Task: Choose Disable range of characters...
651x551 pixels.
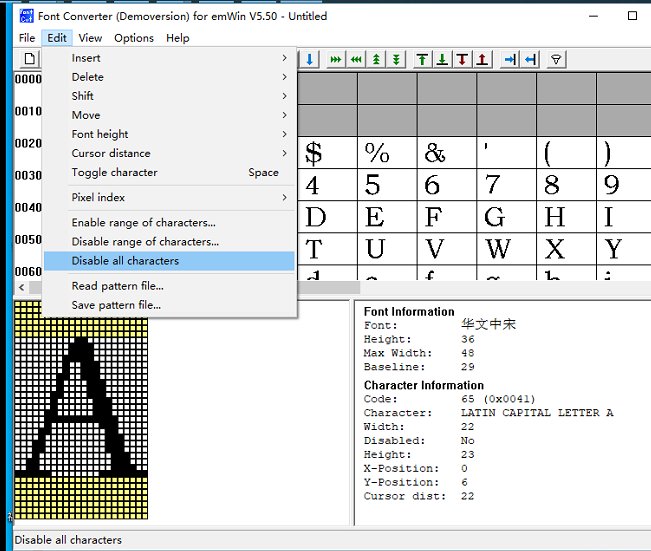Action: [169, 242]
